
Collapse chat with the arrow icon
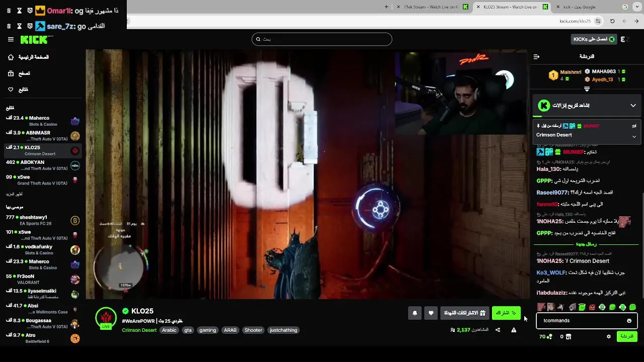click(x=536, y=57)
